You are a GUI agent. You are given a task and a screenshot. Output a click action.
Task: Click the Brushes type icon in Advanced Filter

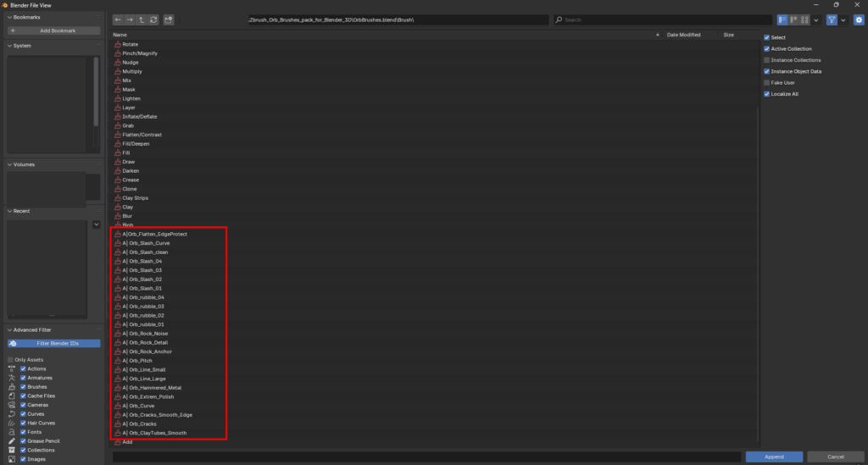[12, 387]
